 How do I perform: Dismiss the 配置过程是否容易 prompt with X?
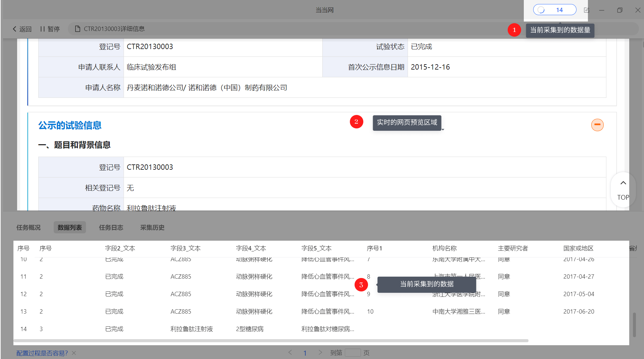(x=74, y=353)
